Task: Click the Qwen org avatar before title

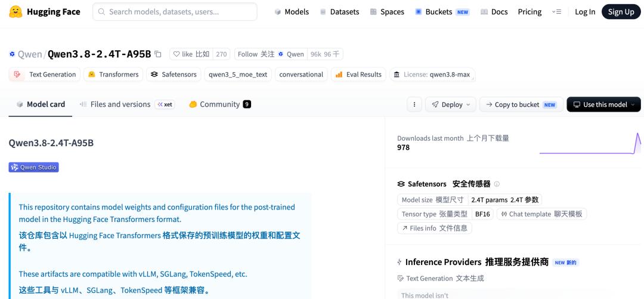Action: [12, 54]
